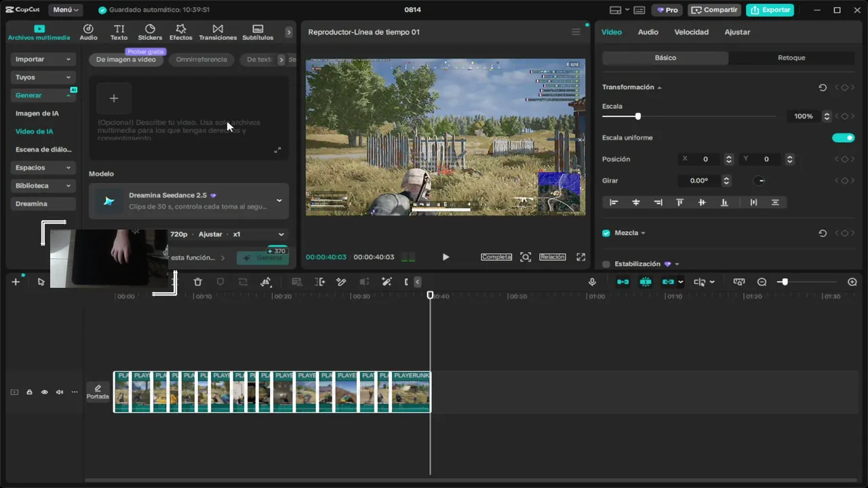Expand the Importar section

(43, 60)
